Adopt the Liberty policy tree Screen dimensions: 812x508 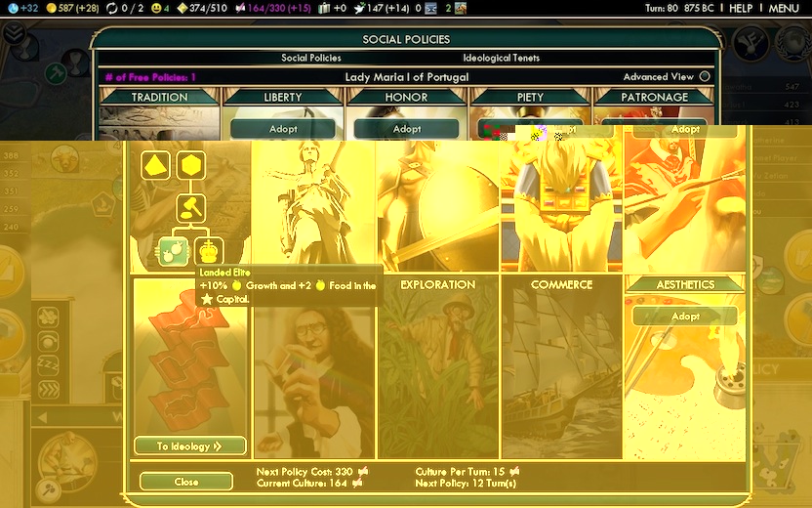(283, 129)
